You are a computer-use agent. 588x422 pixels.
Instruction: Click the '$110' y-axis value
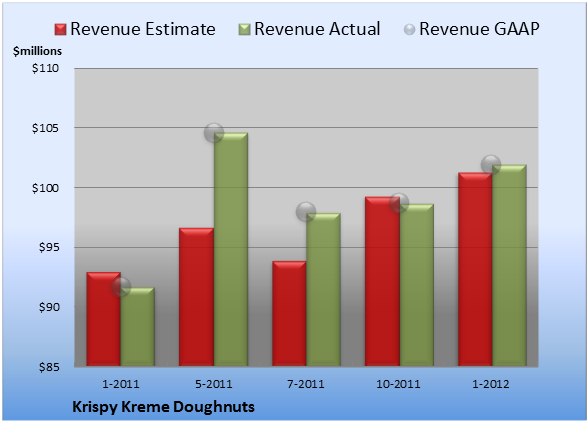click(45, 68)
